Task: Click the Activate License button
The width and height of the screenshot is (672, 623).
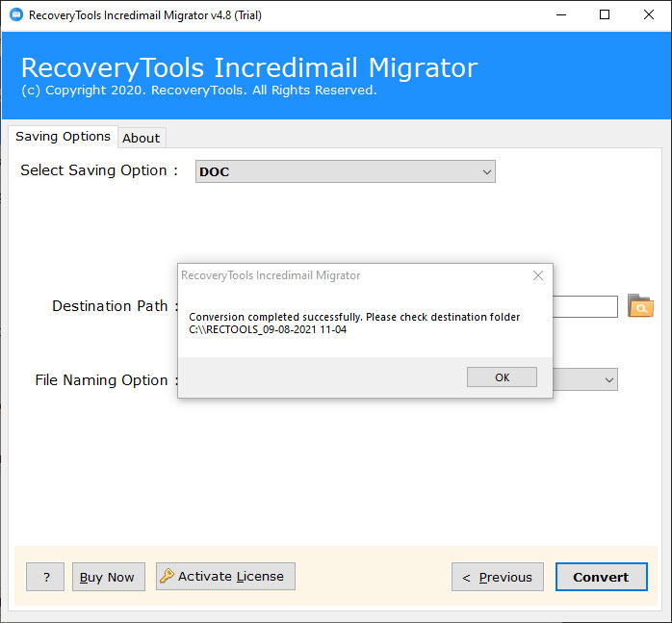Action: click(x=225, y=576)
